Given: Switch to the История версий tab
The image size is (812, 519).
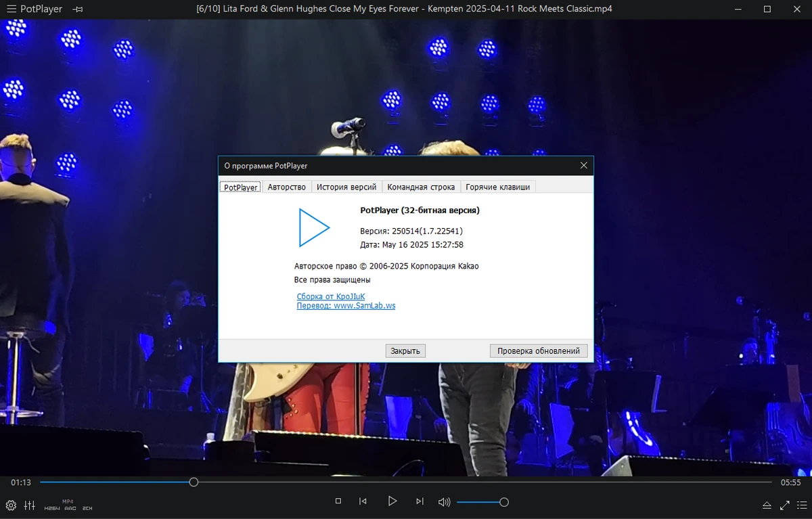Looking at the screenshot, I should coord(346,187).
